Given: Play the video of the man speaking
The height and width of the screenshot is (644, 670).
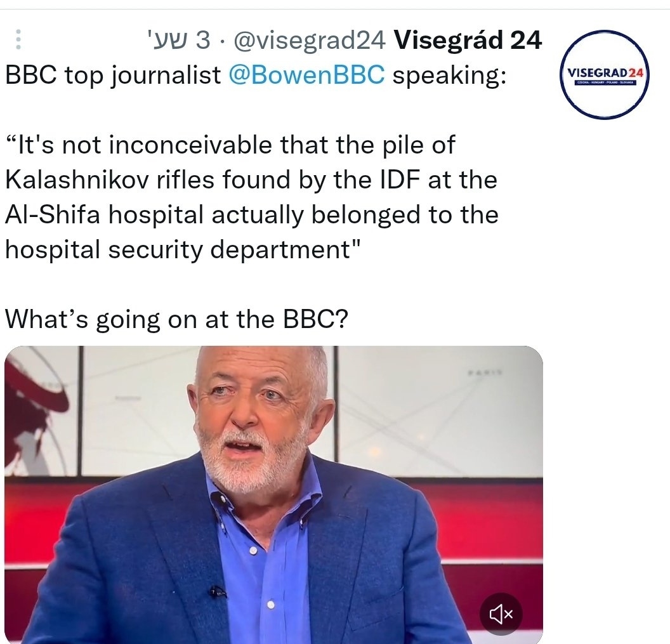Looking at the screenshot, I should point(273,494).
